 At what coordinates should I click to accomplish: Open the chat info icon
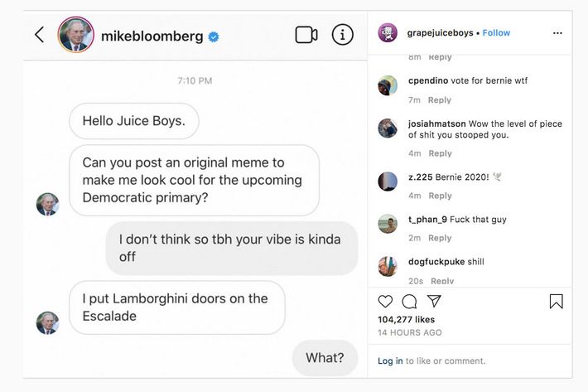pyautogui.click(x=342, y=35)
